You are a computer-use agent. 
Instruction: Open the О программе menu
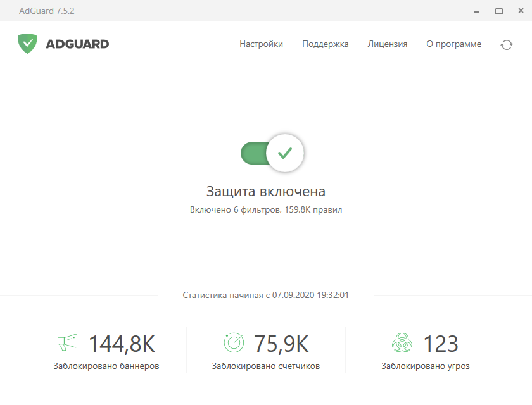pyautogui.click(x=453, y=44)
